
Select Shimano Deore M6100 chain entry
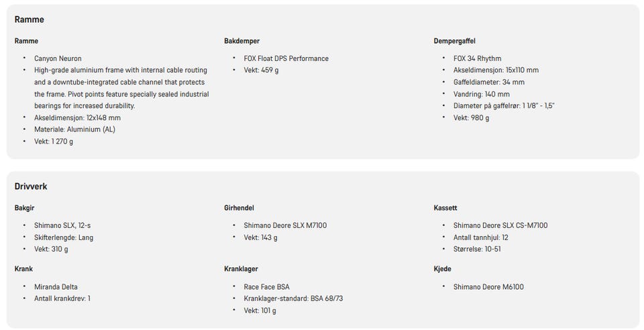click(488, 287)
